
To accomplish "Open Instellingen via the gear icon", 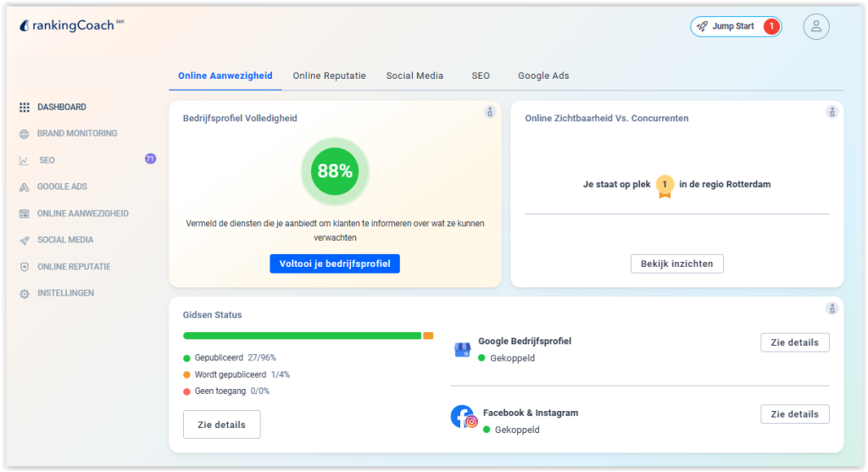I will pos(25,293).
